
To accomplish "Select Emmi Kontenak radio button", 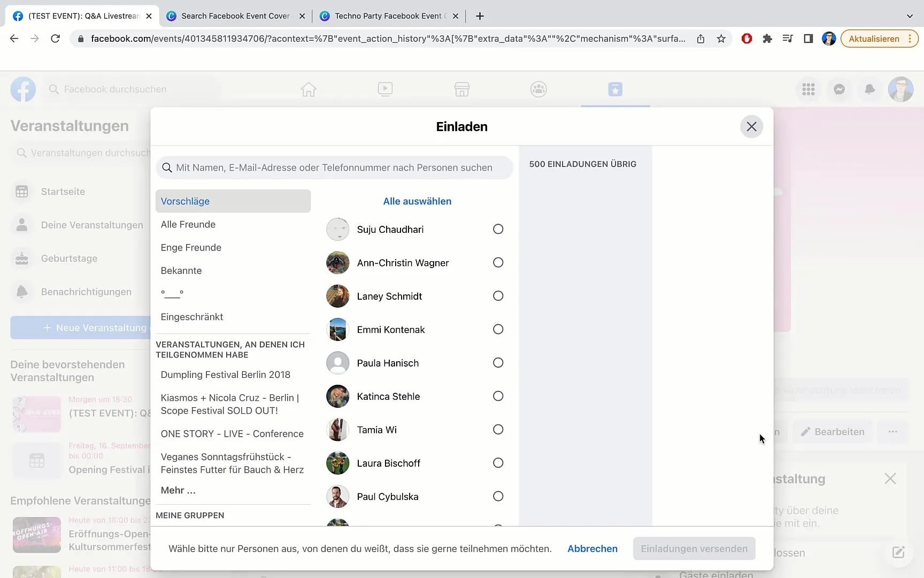I will 498,329.
